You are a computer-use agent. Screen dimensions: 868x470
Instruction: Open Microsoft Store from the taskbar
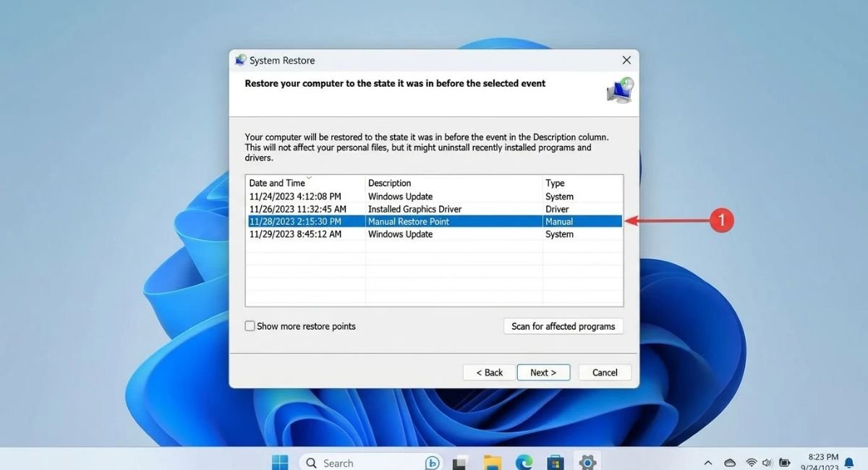coord(556,463)
